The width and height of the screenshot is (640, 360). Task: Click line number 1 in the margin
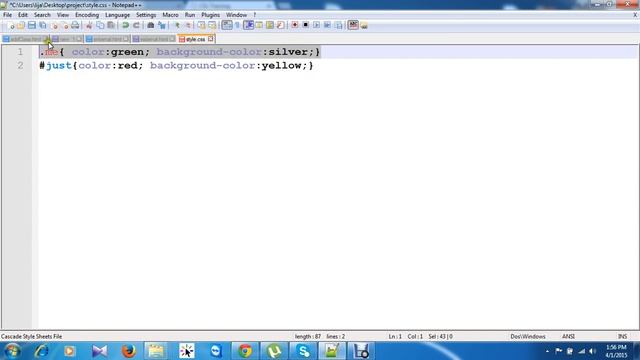pos(20,52)
